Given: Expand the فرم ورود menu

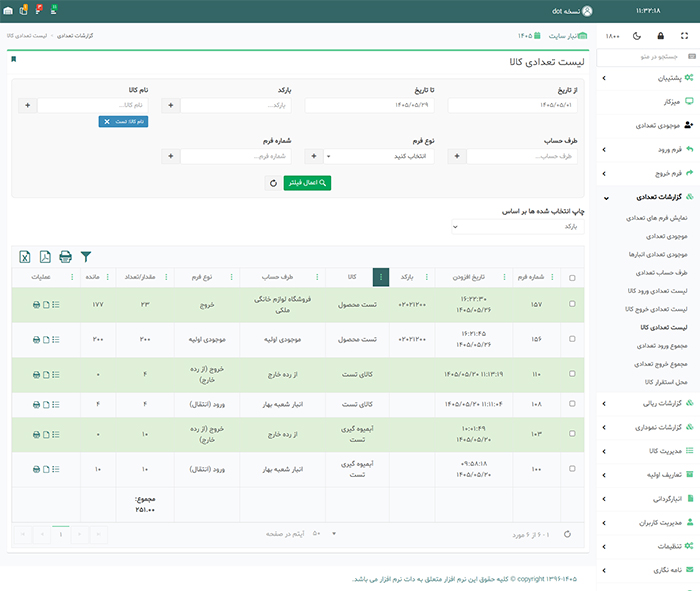Looking at the screenshot, I should [648, 150].
